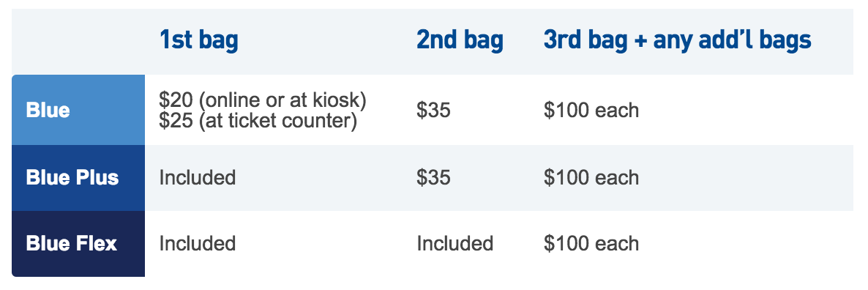Click the dark navy Blue Flex swatch
The height and width of the screenshot is (290, 868).
tap(78, 244)
